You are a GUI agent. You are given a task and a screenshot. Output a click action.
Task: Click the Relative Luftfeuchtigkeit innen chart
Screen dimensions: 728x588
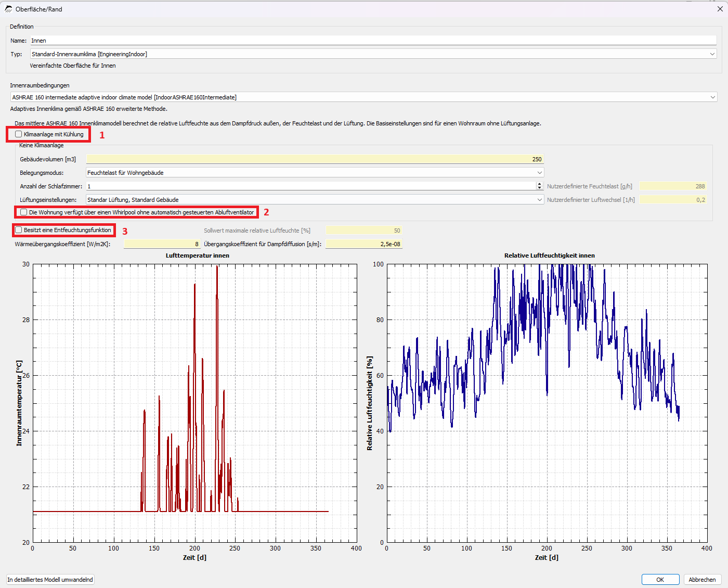547,403
